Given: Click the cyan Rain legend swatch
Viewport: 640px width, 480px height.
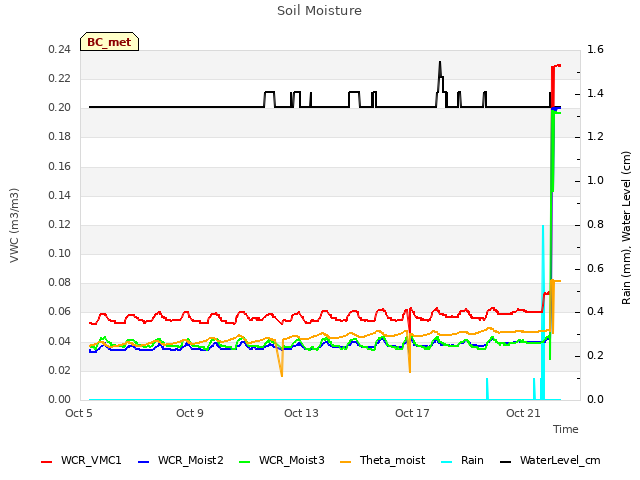Looking at the screenshot, I should pos(447,462).
